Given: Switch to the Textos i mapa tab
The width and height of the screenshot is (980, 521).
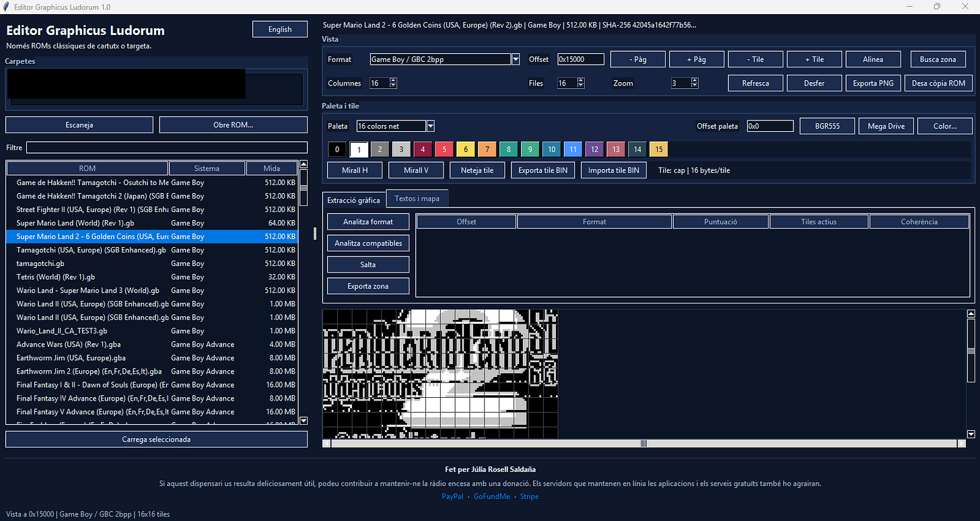Looking at the screenshot, I should (x=417, y=199).
